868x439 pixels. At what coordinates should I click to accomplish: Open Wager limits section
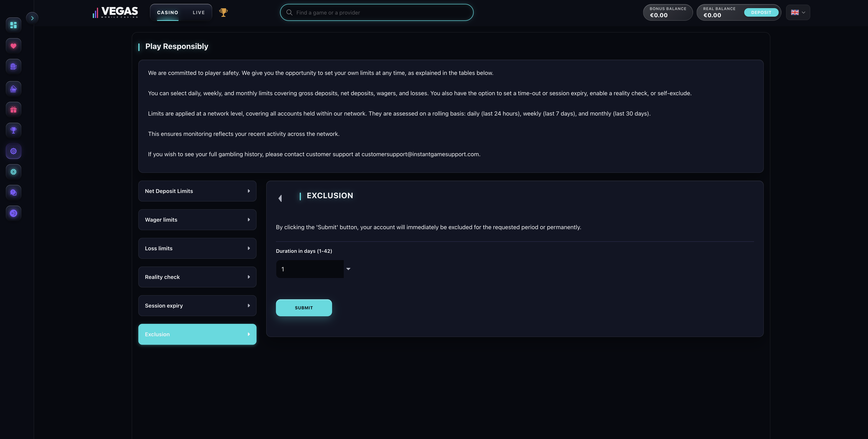point(197,220)
